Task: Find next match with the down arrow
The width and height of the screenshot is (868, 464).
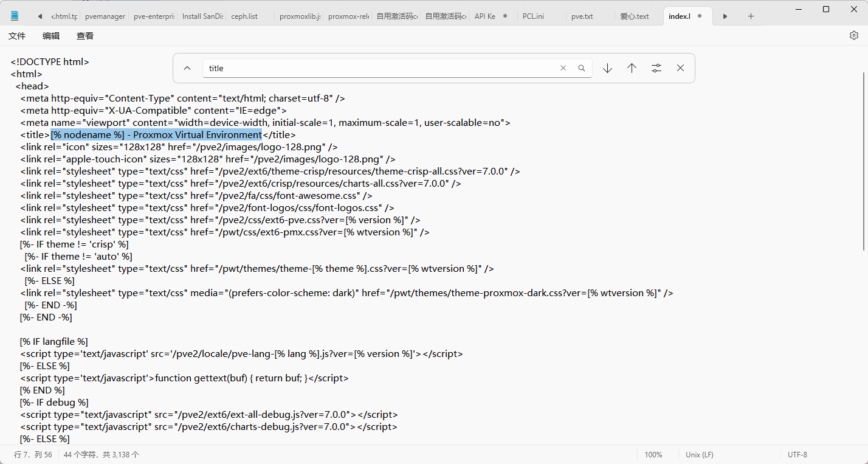Action: (607, 68)
